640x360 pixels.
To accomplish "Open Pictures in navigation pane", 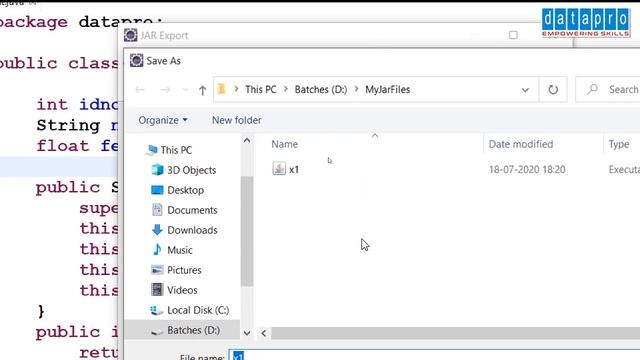I will (184, 270).
